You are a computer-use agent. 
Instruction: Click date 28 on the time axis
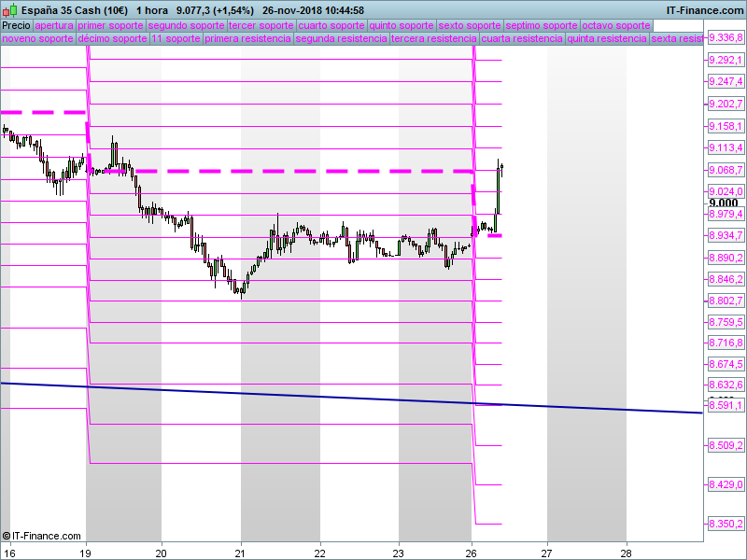coord(626,553)
